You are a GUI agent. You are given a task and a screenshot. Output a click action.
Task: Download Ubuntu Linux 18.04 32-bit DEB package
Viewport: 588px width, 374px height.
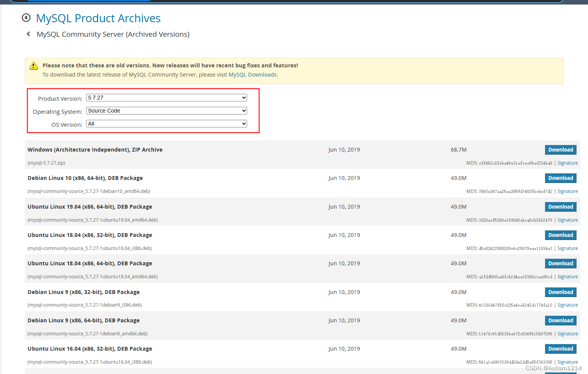(560, 235)
